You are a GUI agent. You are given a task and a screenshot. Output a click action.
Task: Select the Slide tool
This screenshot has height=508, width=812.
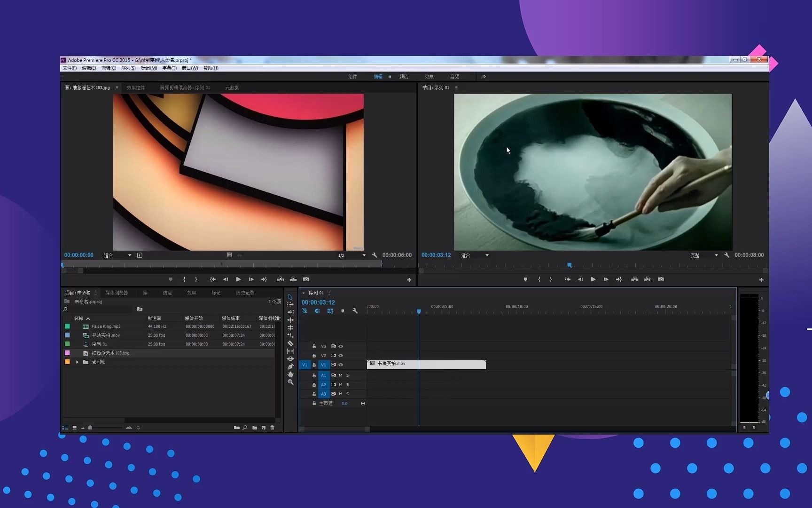[x=290, y=359]
